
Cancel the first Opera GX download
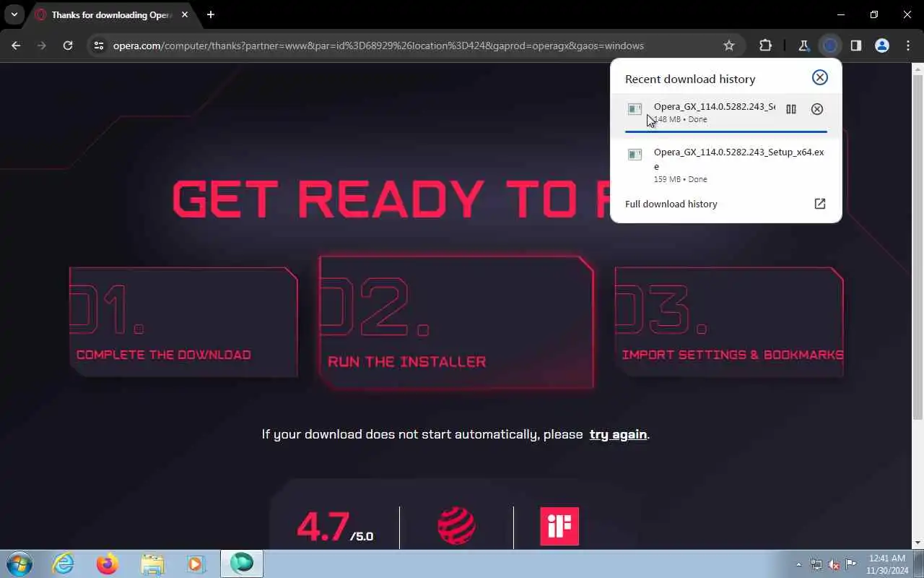tap(816, 109)
